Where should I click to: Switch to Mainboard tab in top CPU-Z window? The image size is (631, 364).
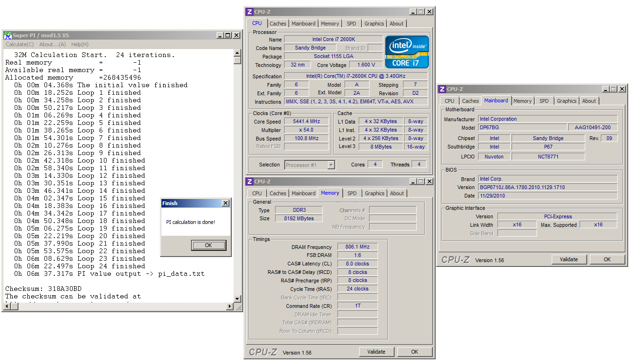(x=303, y=24)
